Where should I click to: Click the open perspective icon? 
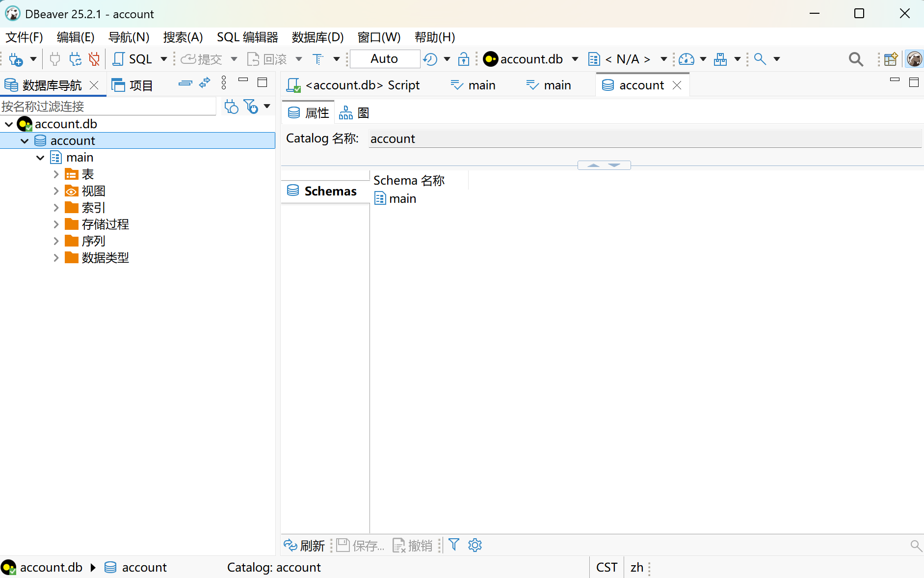pos(891,59)
